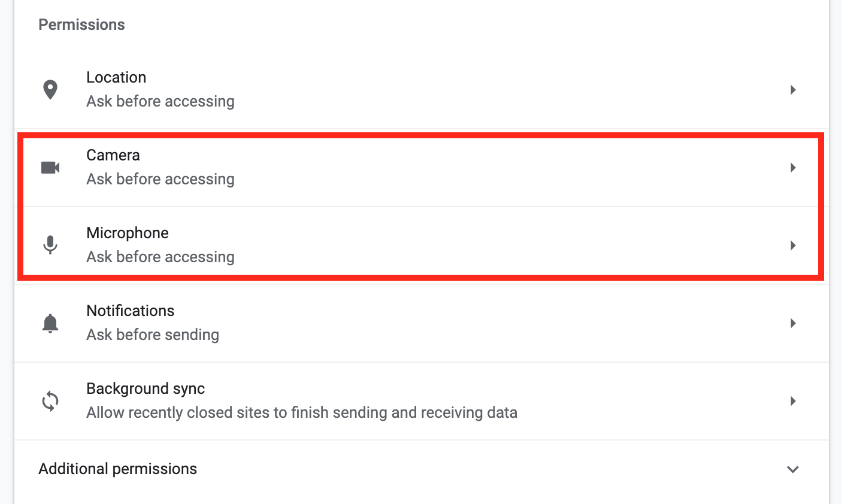Click the Microphone icon
Image resolution: width=842 pixels, height=504 pixels.
(50, 245)
